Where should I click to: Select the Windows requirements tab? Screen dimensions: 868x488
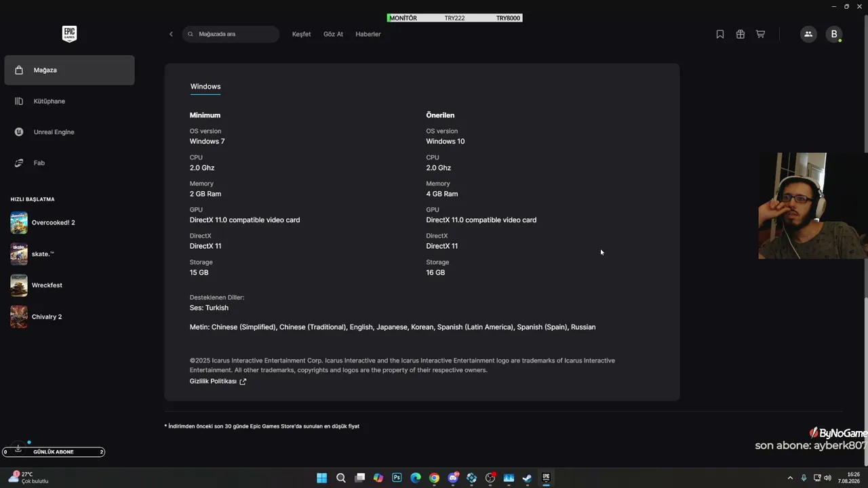[x=205, y=87]
